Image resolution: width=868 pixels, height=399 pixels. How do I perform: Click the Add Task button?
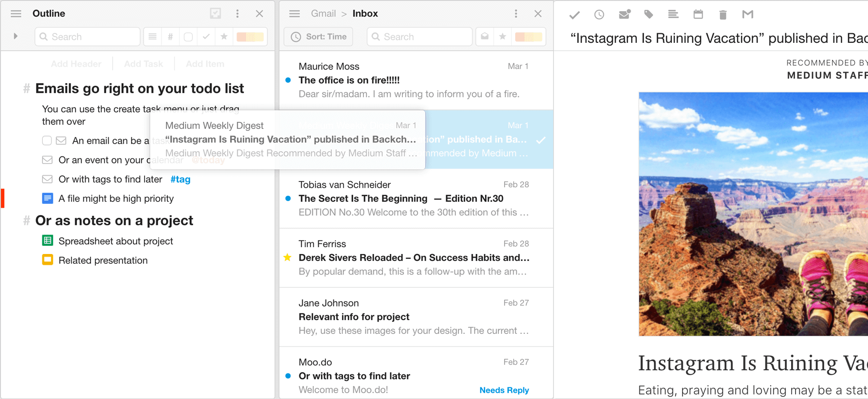point(144,64)
